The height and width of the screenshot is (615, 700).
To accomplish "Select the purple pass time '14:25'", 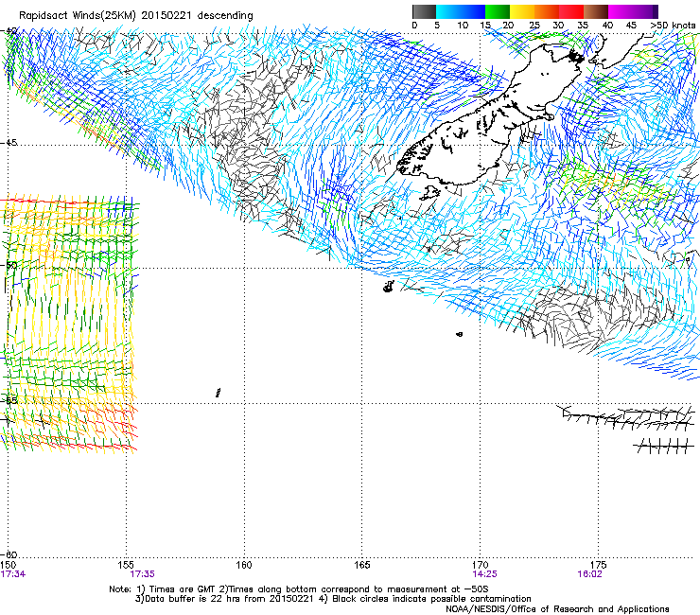I will pos(485,574).
